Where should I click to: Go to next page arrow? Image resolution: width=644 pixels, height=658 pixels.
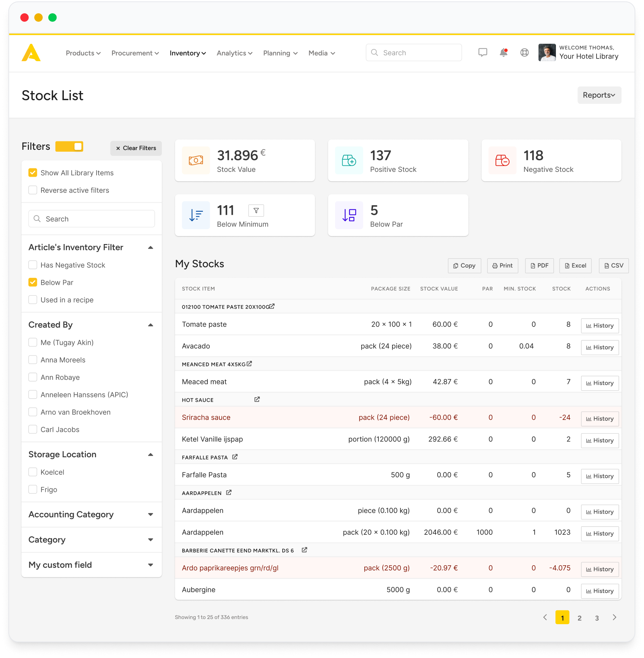[x=614, y=617]
